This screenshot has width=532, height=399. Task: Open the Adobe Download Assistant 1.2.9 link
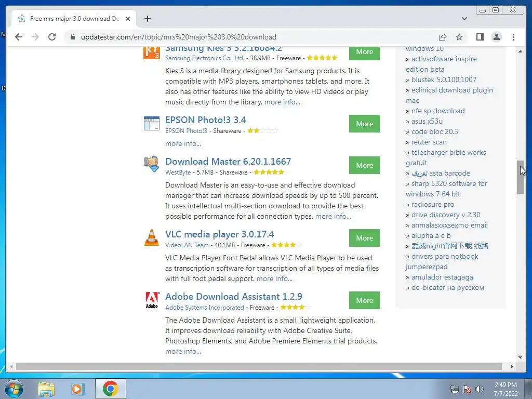click(233, 297)
